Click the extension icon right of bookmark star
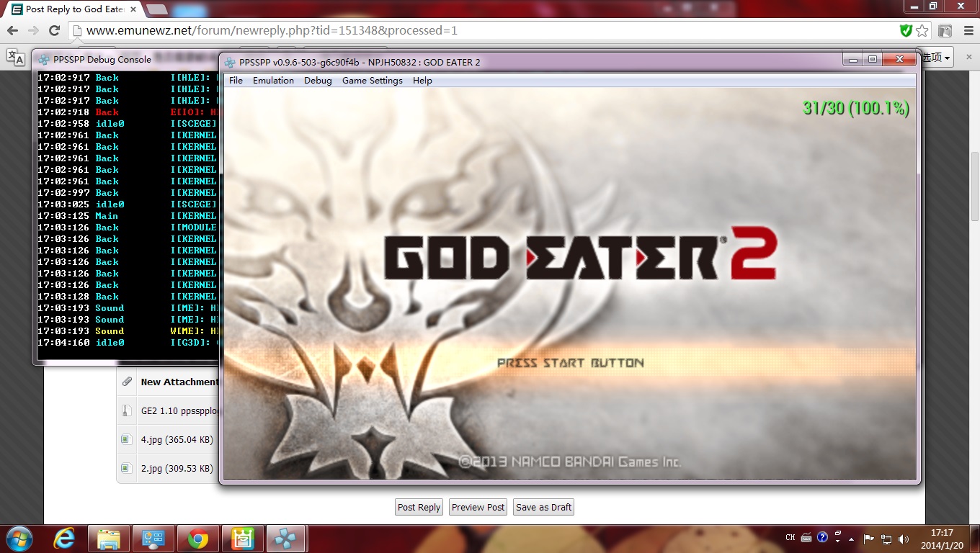The image size is (980, 553). (x=945, y=31)
